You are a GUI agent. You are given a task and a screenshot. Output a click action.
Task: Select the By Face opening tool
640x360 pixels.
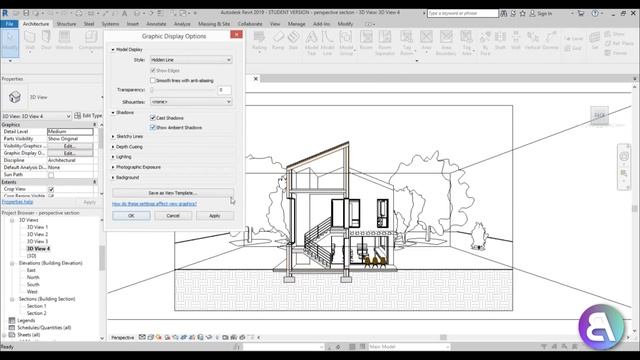click(x=485, y=42)
